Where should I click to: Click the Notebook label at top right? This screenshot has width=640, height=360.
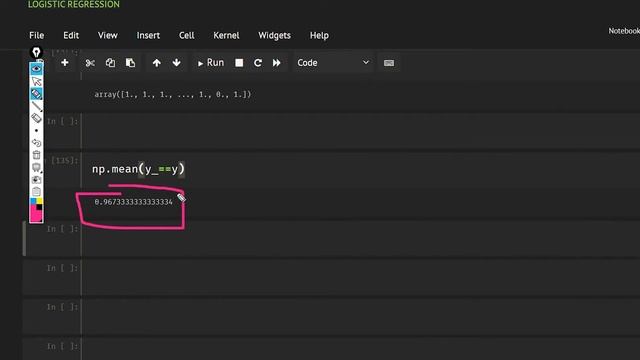tap(624, 31)
